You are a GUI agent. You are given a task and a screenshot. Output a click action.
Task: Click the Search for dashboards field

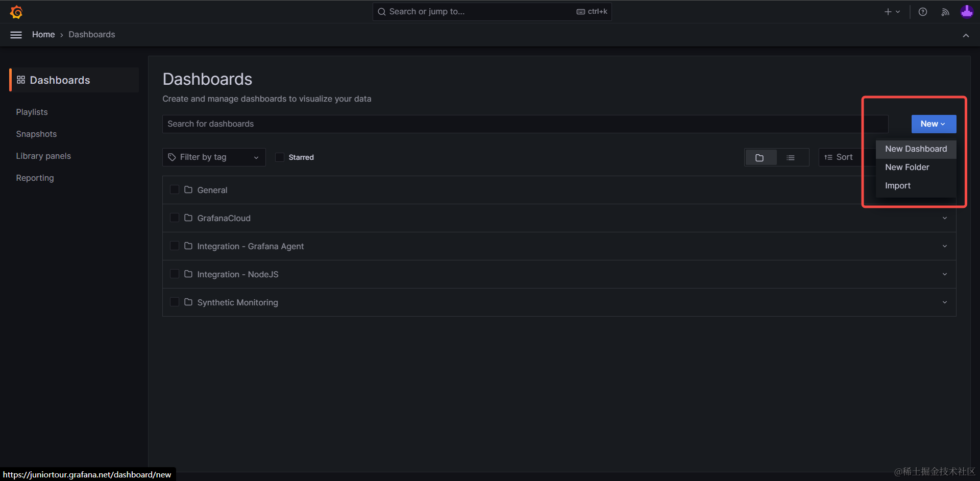(x=510, y=124)
